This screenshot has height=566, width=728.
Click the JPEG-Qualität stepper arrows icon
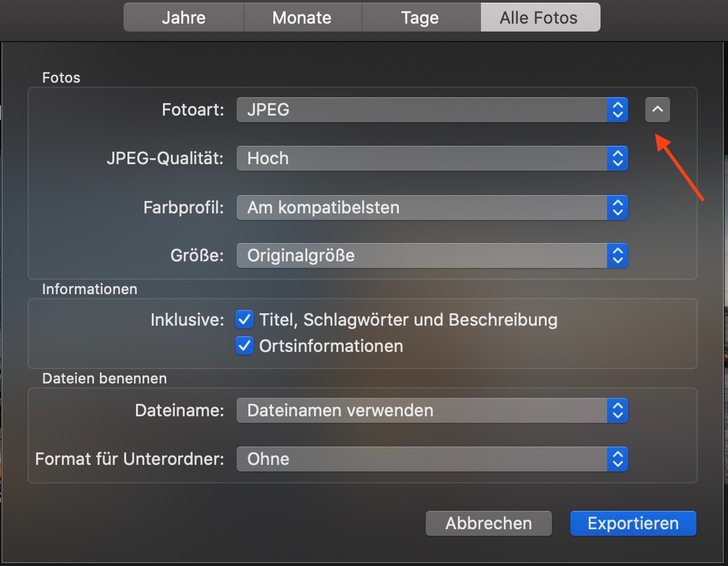(x=617, y=158)
